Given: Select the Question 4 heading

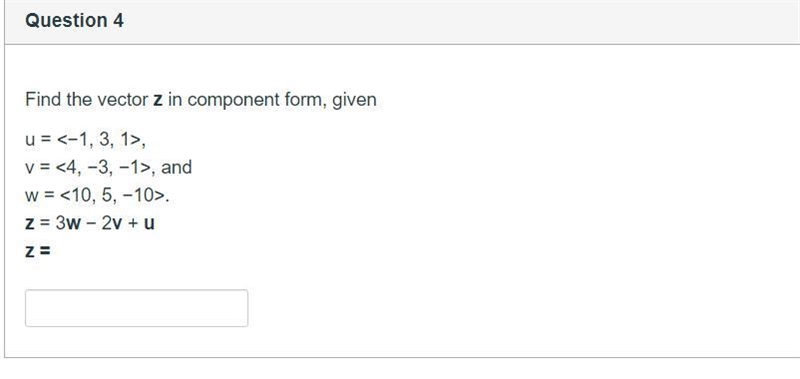Looking at the screenshot, I should click(x=74, y=20).
